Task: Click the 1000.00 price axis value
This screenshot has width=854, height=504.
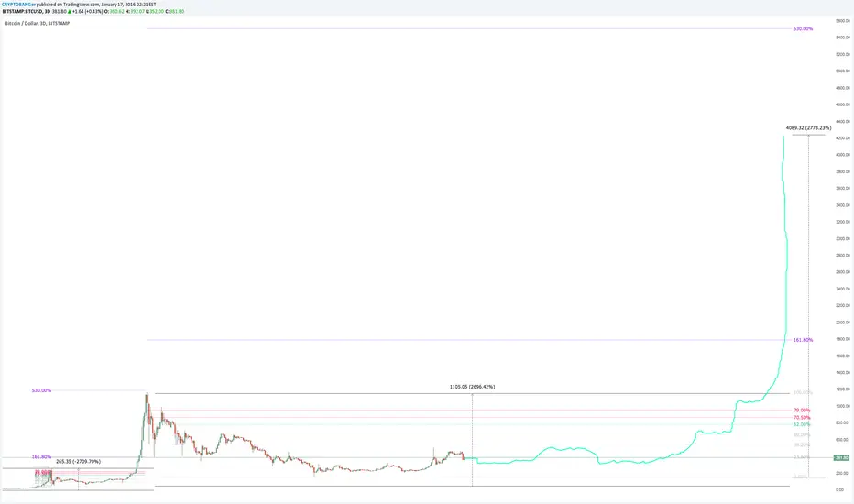Action: tap(843, 406)
